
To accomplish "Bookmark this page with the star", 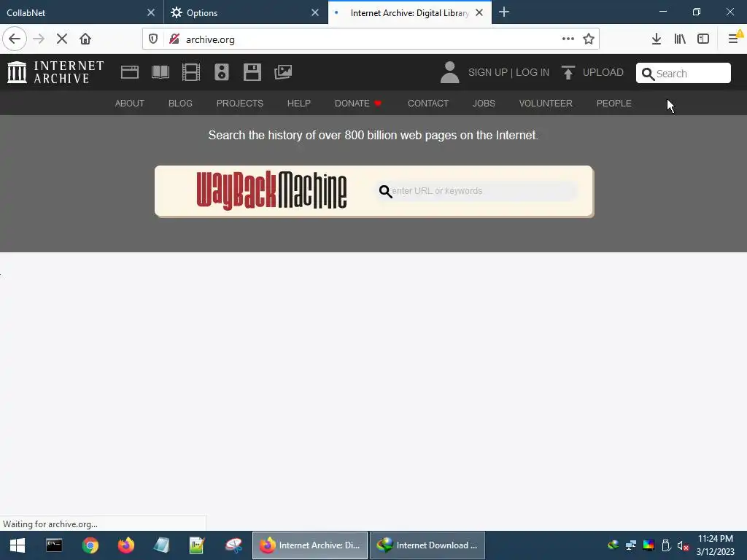I will pos(589,39).
